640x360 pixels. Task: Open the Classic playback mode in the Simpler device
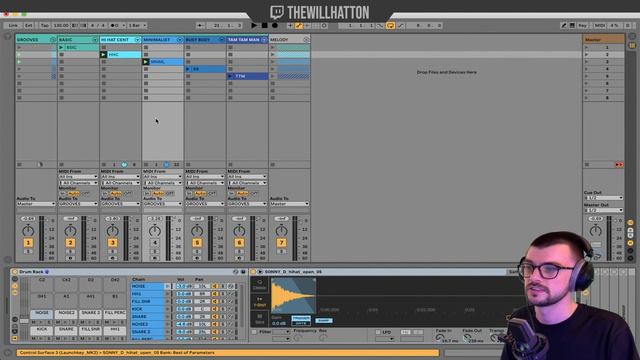[x=260, y=285]
